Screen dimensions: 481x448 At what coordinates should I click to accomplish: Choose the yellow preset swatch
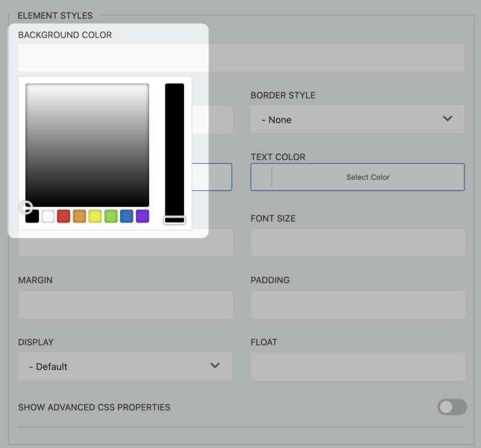point(94,216)
